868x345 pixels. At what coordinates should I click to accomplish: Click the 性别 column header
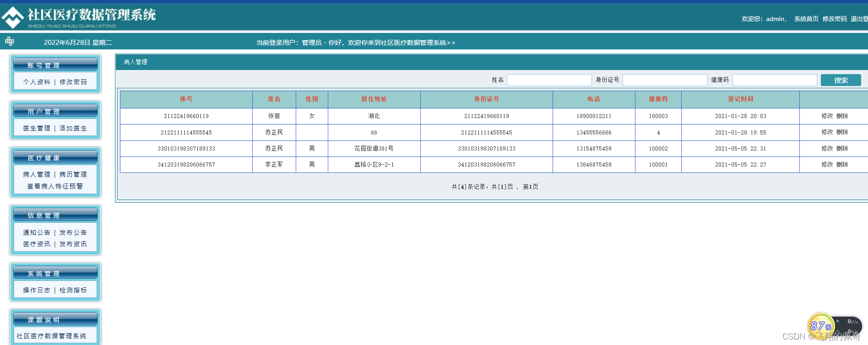point(312,99)
